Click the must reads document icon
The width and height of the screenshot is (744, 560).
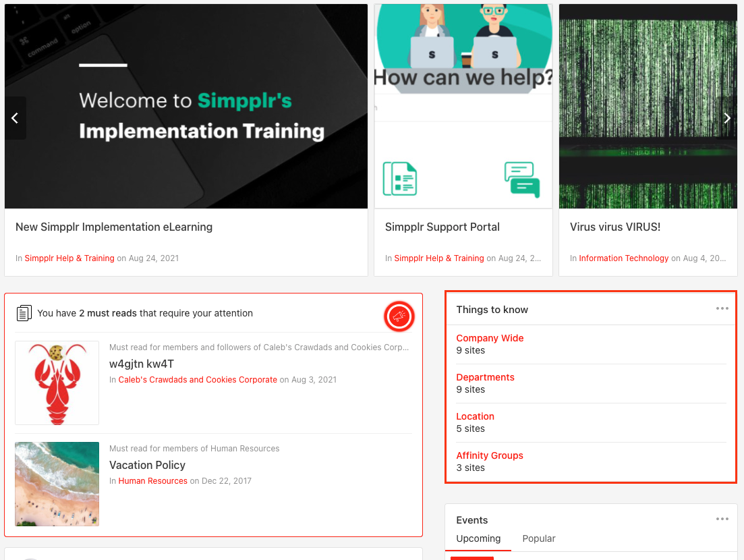(x=24, y=313)
